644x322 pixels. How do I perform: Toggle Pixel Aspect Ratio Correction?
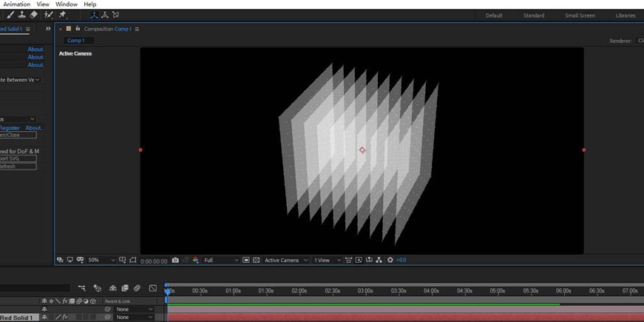349,260
